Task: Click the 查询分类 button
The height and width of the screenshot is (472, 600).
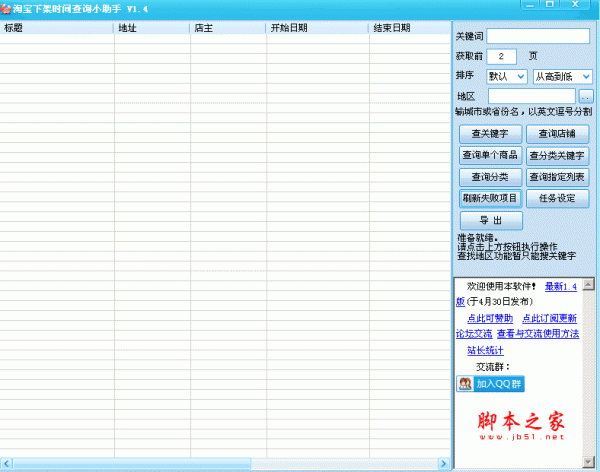Action: coord(490,177)
